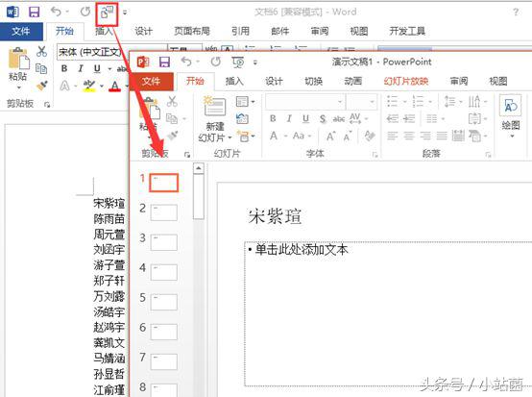Select slide 3 thumbnail in PowerPoint

pyautogui.click(x=164, y=242)
